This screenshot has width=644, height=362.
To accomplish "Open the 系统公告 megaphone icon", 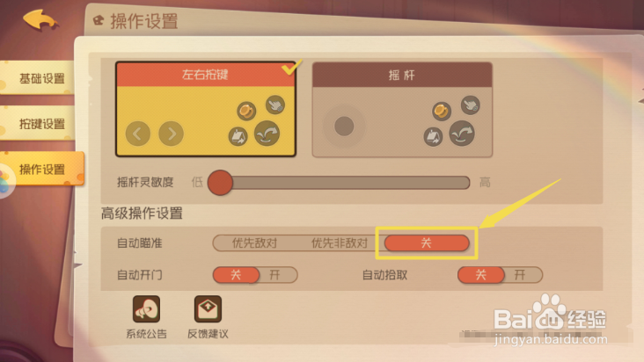I will coord(146,309).
